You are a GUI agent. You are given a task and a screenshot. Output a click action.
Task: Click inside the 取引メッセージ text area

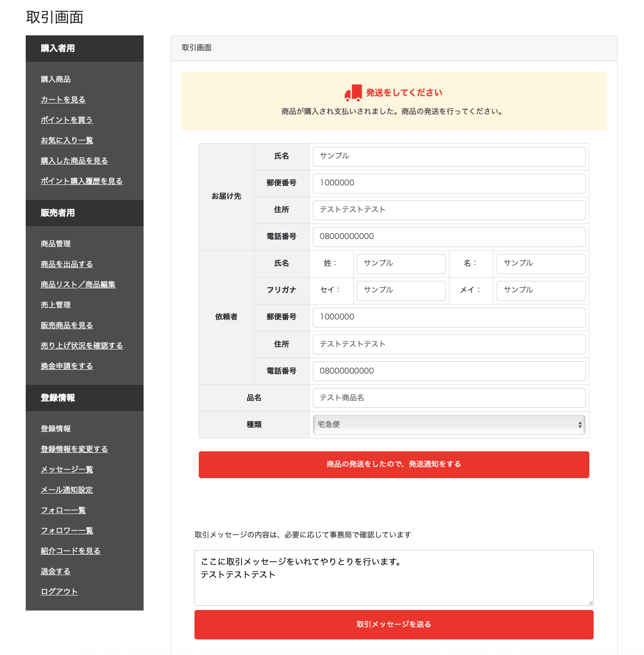pyautogui.click(x=394, y=578)
